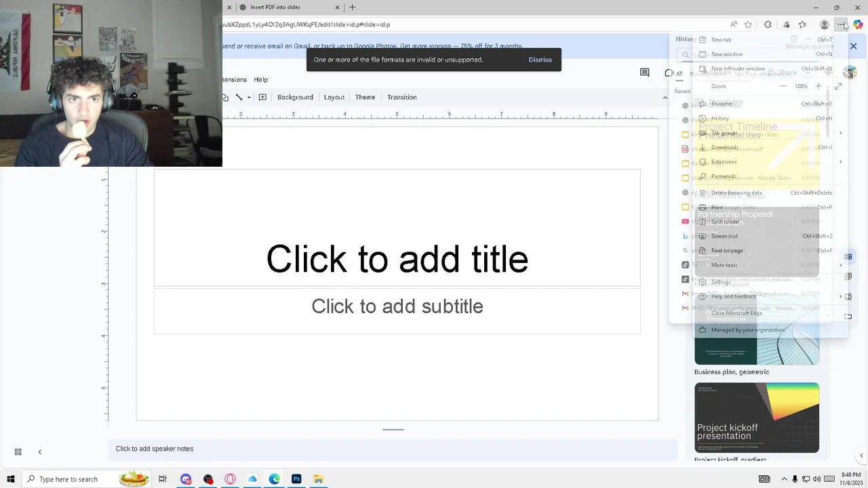
Task: Open the Edge Settings and more menu button
Action: [x=841, y=24]
